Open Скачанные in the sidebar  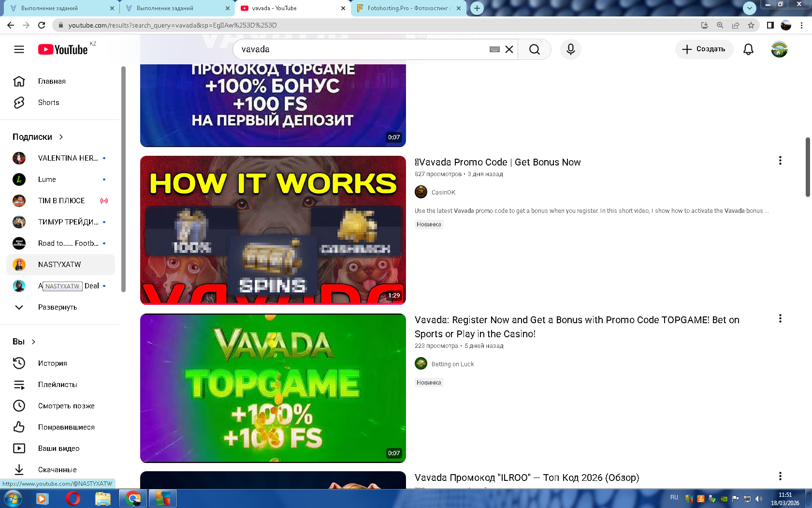pyautogui.click(x=60, y=470)
